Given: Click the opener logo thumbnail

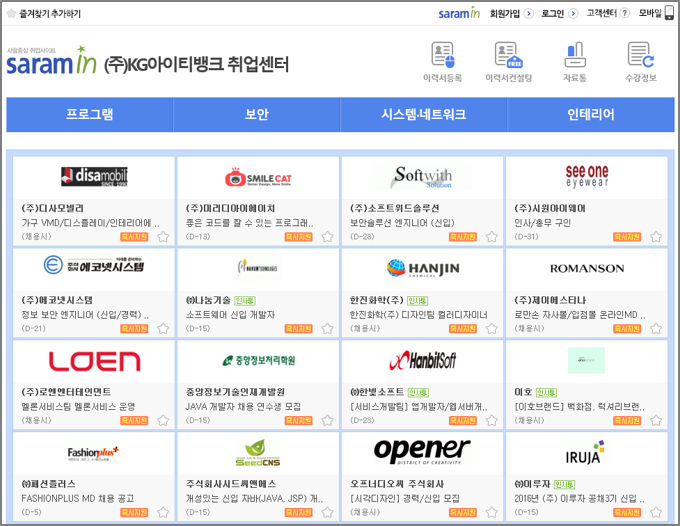Looking at the screenshot, I should click(422, 451).
